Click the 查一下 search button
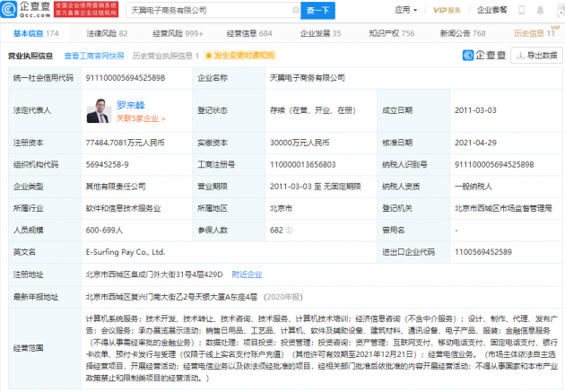 pyautogui.click(x=317, y=11)
